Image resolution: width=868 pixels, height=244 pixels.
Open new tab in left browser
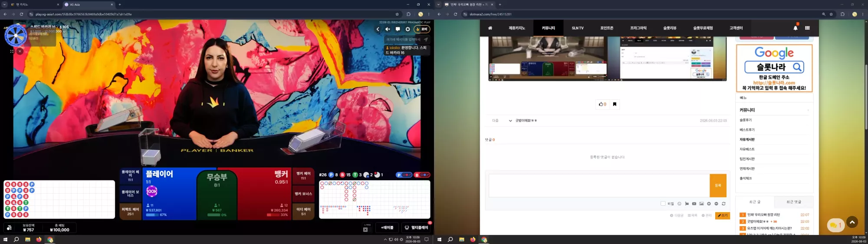pos(120,4)
